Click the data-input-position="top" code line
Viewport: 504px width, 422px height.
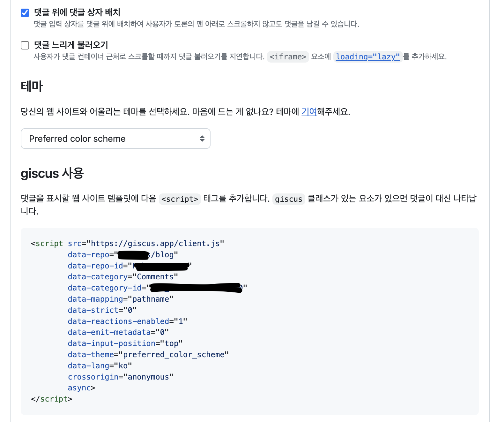pyautogui.click(x=125, y=343)
